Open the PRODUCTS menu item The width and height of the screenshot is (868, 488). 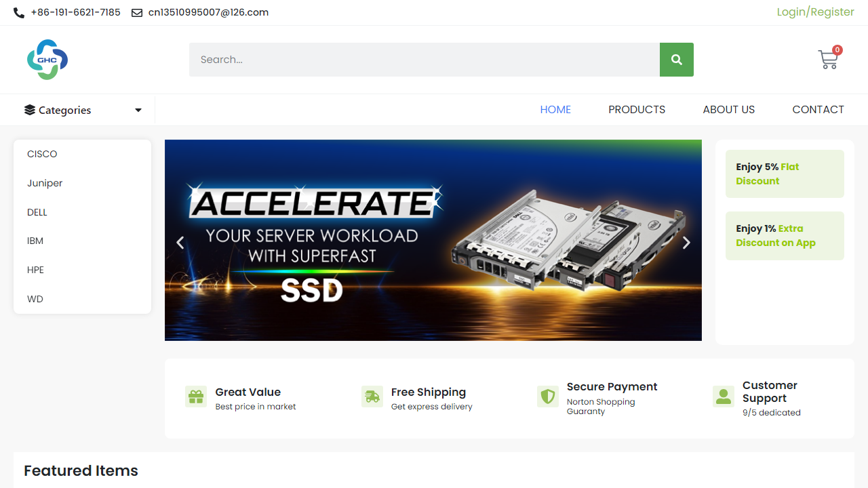[x=637, y=110]
